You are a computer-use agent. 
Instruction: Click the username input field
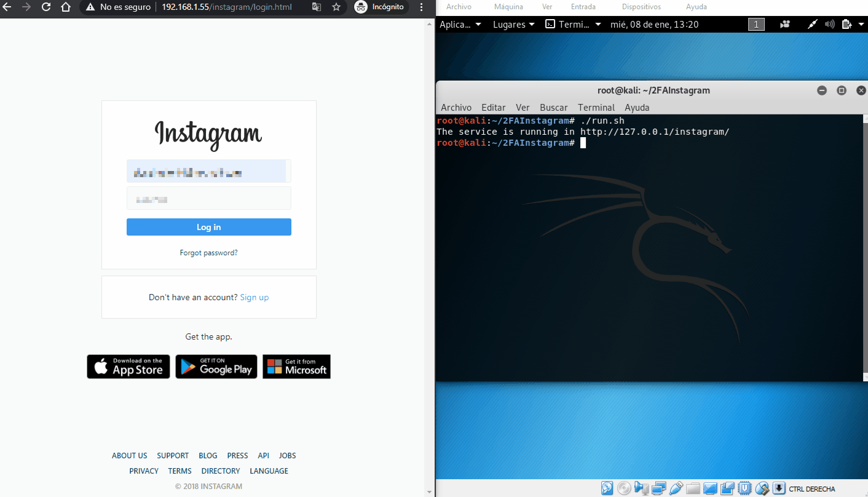click(209, 171)
